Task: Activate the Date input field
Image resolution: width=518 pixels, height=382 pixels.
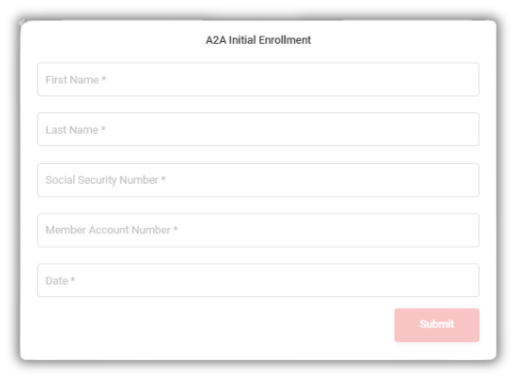Action: pyautogui.click(x=258, y=280)
